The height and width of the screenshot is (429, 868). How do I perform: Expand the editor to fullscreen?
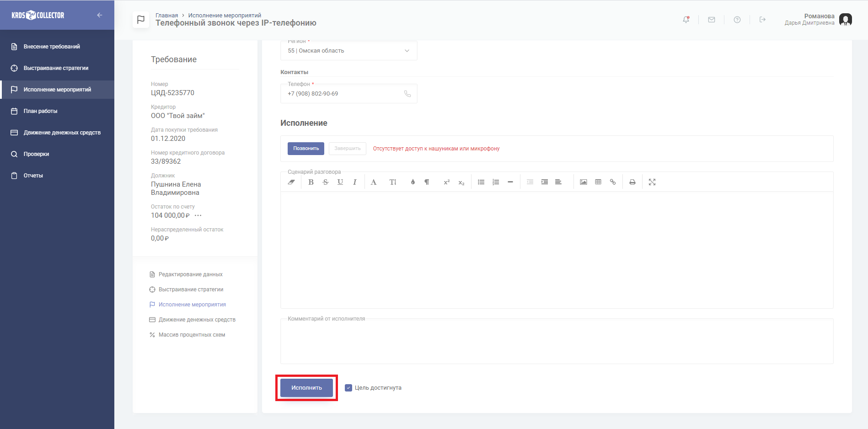(x=652, y=182)
